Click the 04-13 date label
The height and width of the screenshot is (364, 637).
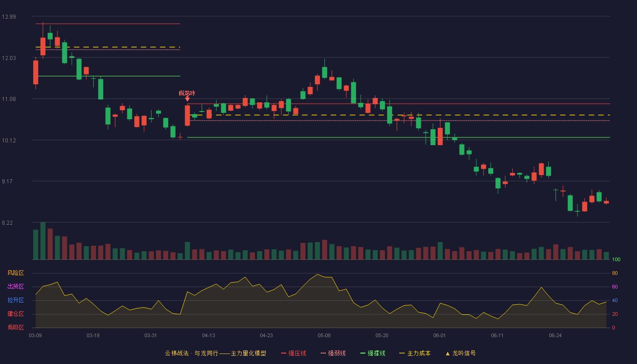[208, 335]
